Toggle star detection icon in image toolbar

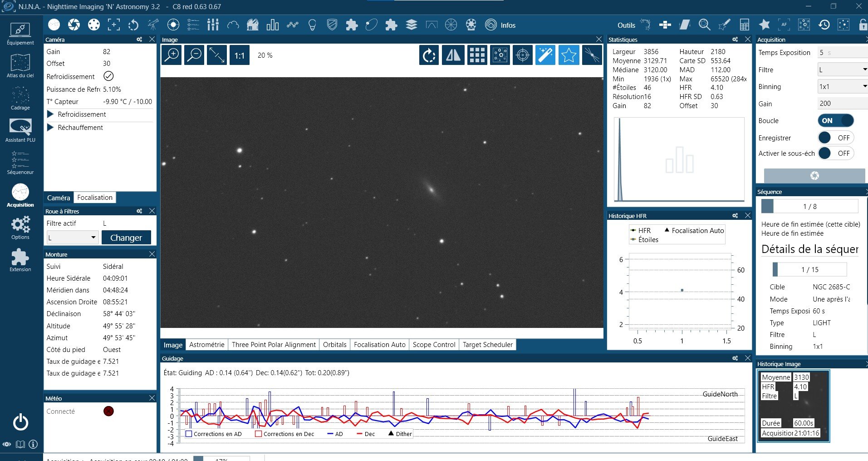[x=569, y=55]
